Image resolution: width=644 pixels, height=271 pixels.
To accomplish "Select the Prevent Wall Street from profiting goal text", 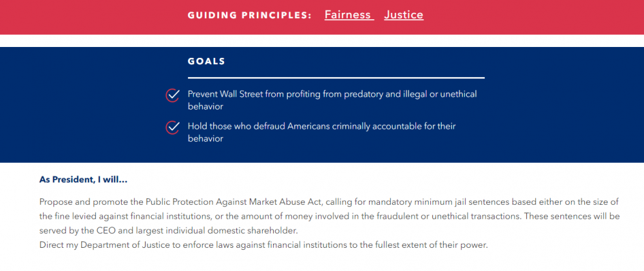I will point(332,100).
